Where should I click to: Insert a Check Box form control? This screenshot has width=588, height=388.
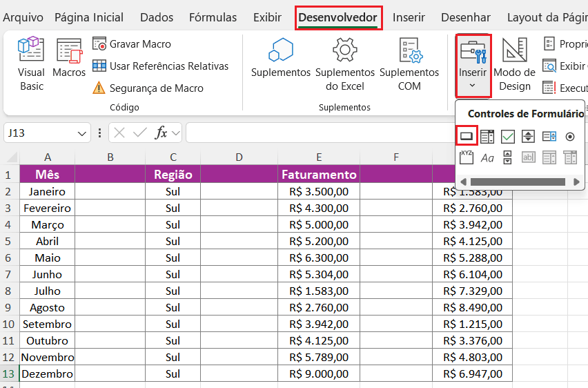click(508, 137)
